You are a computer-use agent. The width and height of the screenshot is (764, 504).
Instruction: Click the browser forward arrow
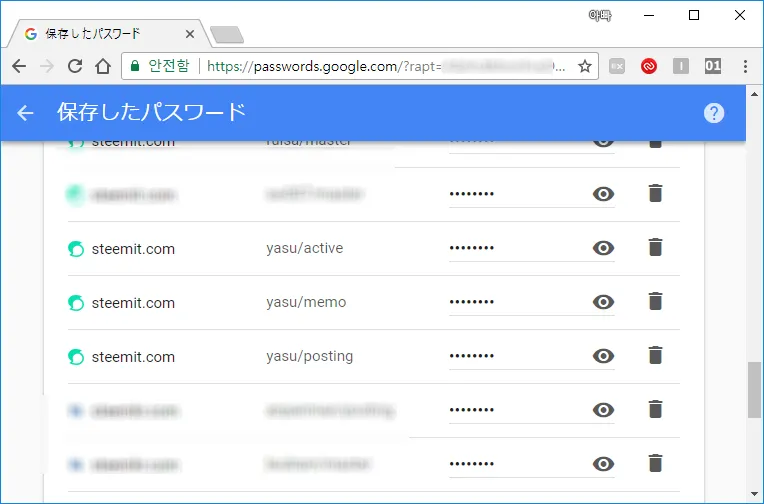pos(47,66)
